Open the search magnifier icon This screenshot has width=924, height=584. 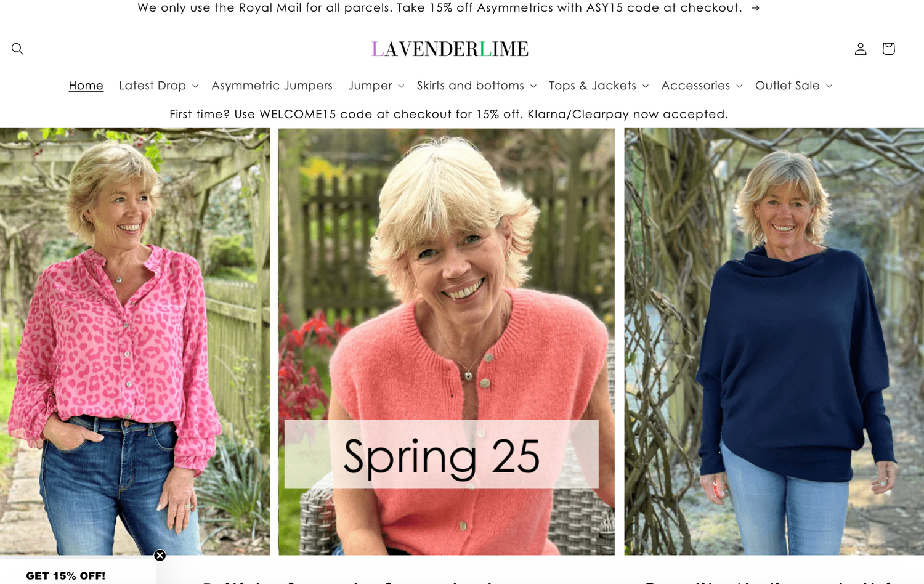point(17,49)
